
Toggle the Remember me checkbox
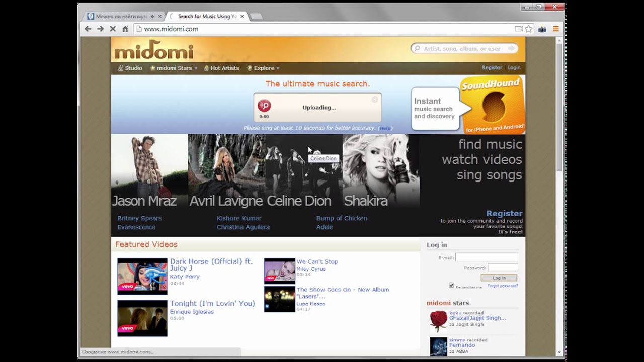point(451,286)
